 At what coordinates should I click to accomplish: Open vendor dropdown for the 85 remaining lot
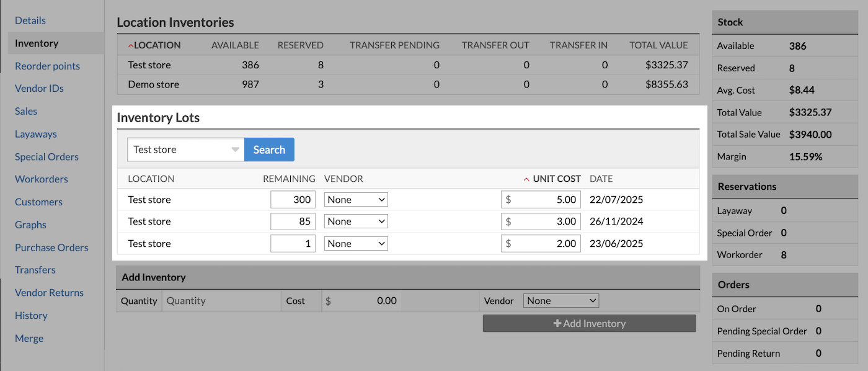(356, 221)
